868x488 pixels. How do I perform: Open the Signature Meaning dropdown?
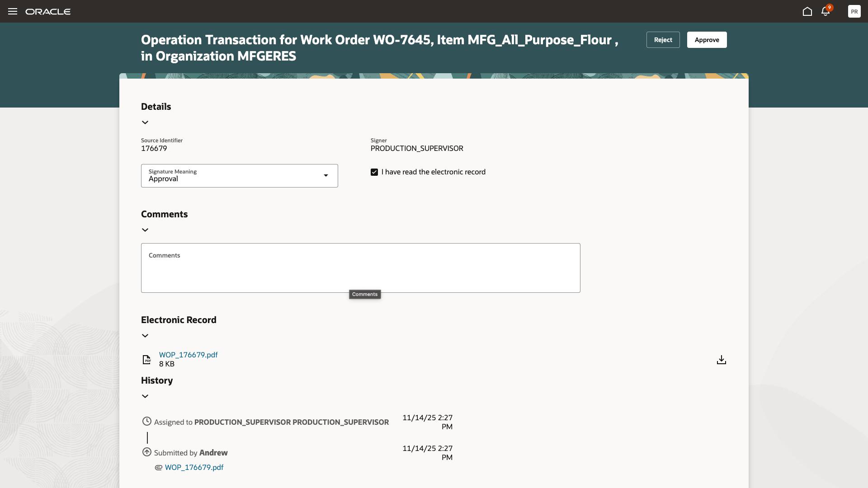point(325,176)
